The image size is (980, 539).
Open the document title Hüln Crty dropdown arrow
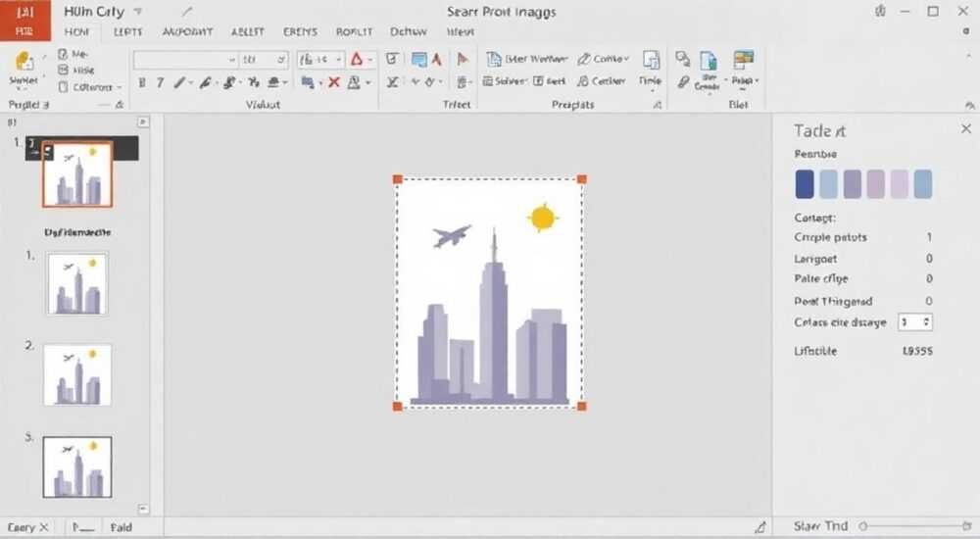point(138,11)
